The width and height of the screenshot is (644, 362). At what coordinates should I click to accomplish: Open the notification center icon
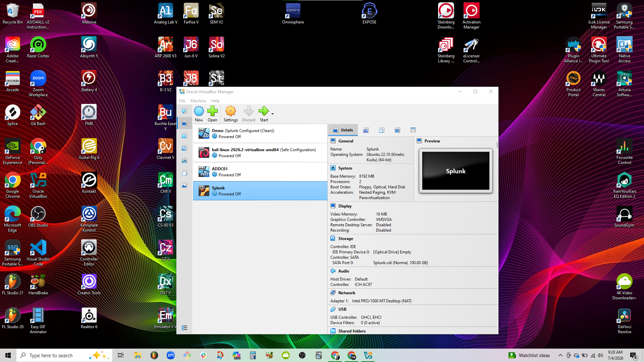click(634, 356)
